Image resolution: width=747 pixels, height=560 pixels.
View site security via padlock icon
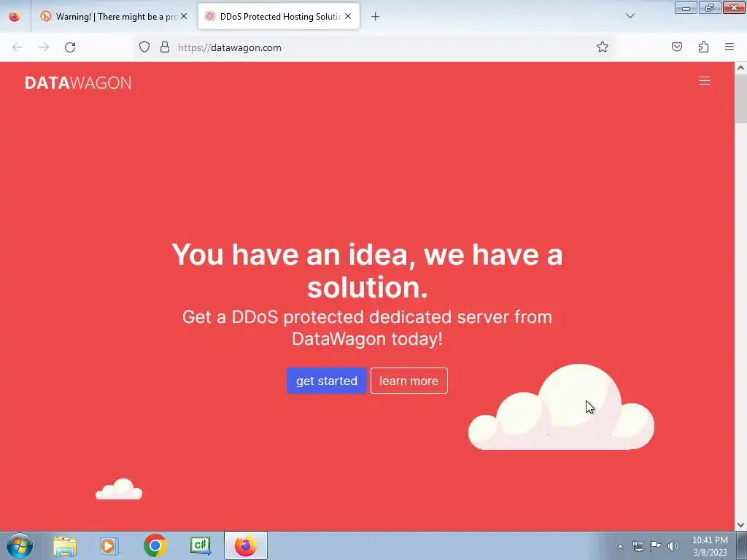(x=165, y=47)
